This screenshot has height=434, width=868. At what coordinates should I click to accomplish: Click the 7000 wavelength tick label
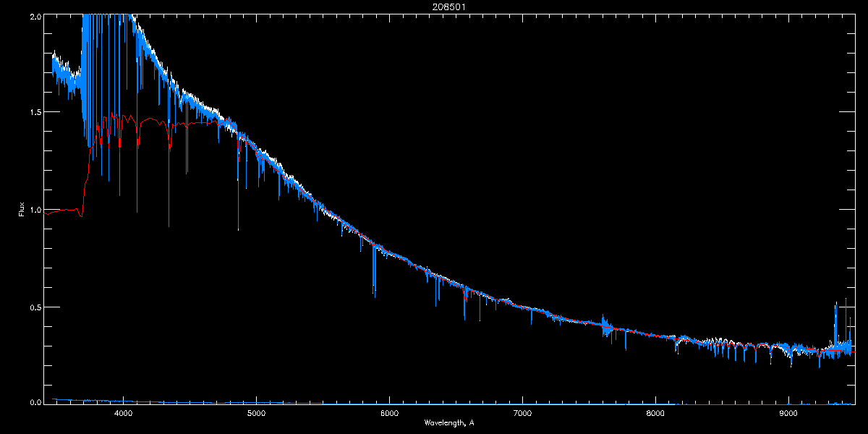coord(522,414)
